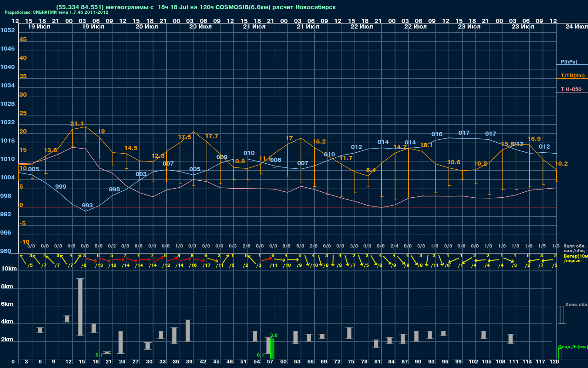The width and height of the screenshot is (588, 368).
Task: Click the 10.6 temperature value
Action: 454,162
